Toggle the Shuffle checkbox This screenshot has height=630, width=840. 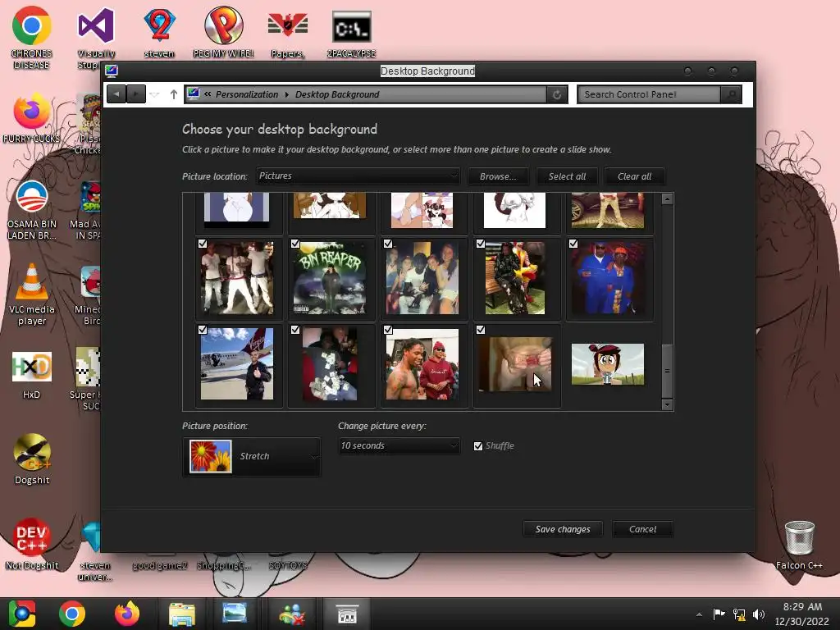478,446
